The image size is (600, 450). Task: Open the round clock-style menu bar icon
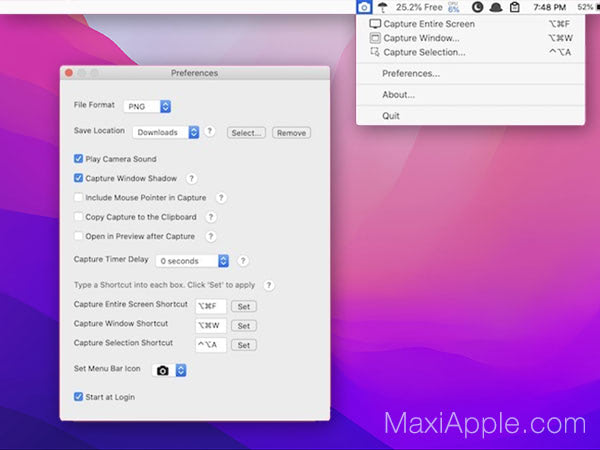477,7
